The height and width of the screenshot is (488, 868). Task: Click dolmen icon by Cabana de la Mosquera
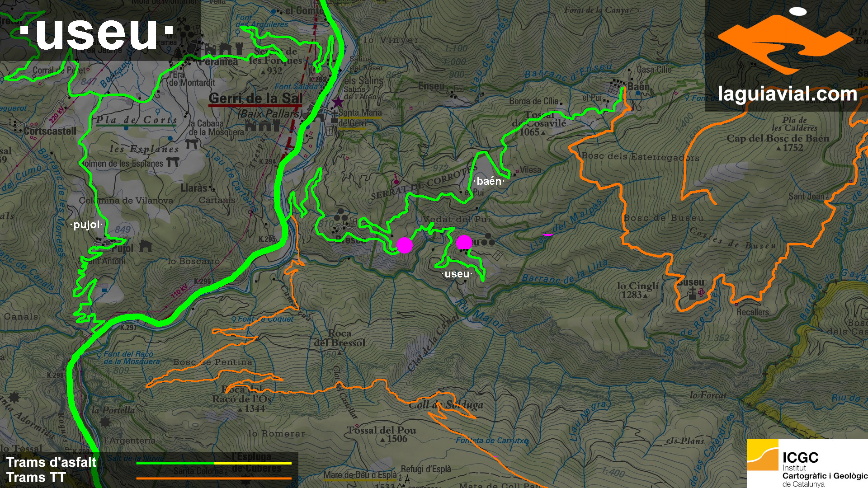coord(192,145)
